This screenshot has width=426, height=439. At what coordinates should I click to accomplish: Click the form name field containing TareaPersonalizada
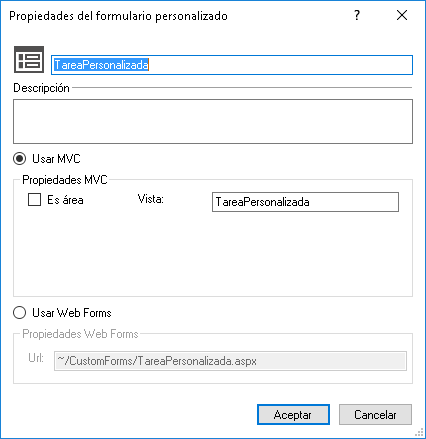[232, 65]
